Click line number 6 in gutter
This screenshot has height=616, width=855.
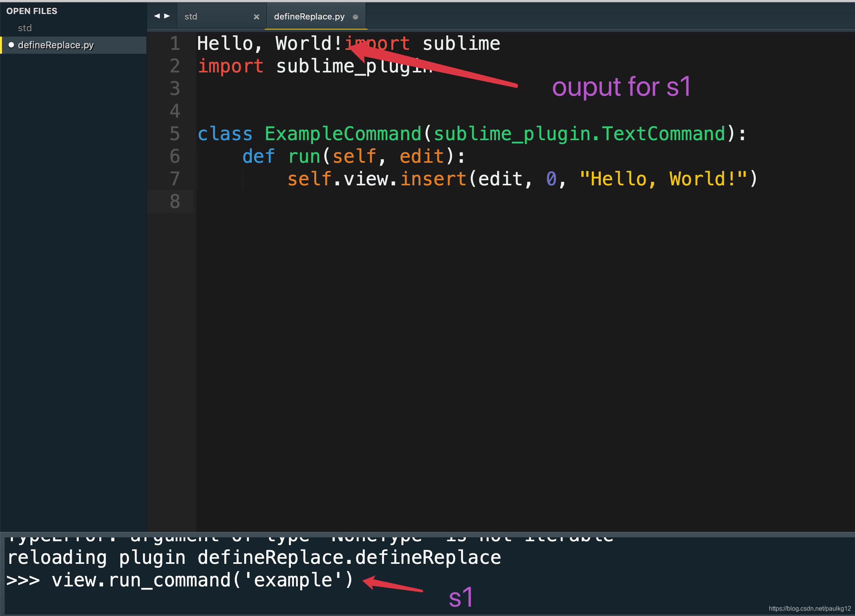pos(175,156)
